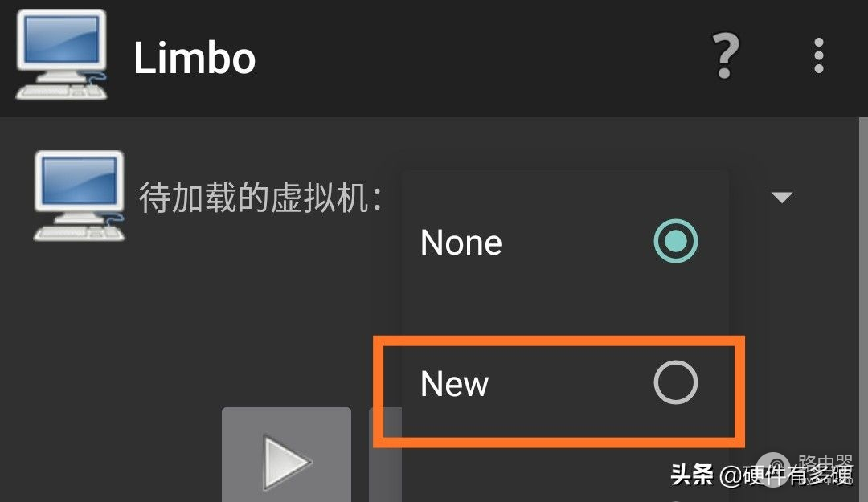Click the scrollbar on right edge
Image resolution: width=868 pixels, height=502 pixels.
863,310
